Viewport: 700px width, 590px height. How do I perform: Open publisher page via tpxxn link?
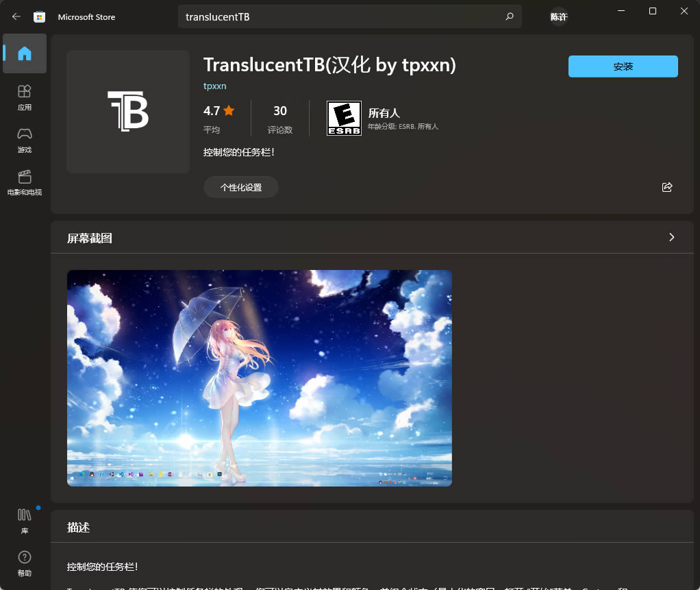(214, 86)
